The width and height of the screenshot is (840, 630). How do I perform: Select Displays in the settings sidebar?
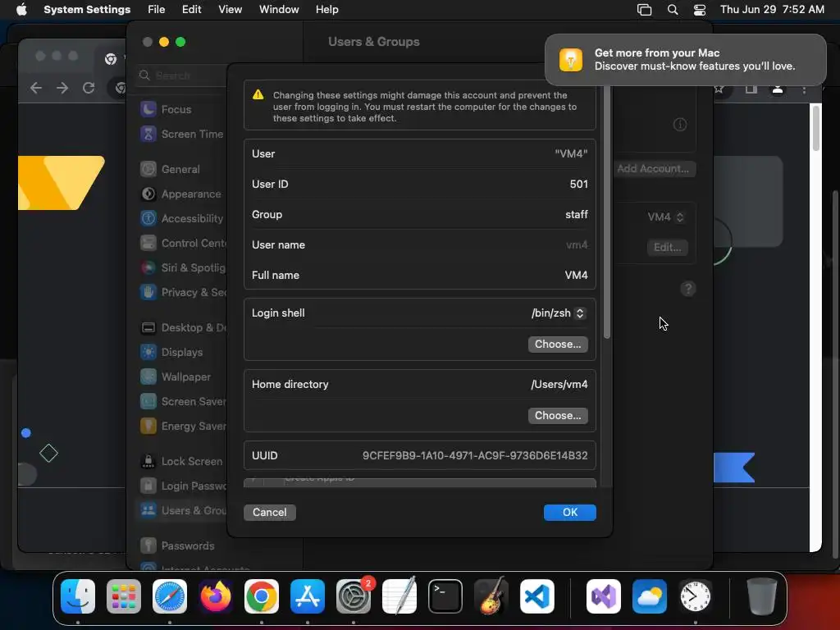tap(182, 352)
